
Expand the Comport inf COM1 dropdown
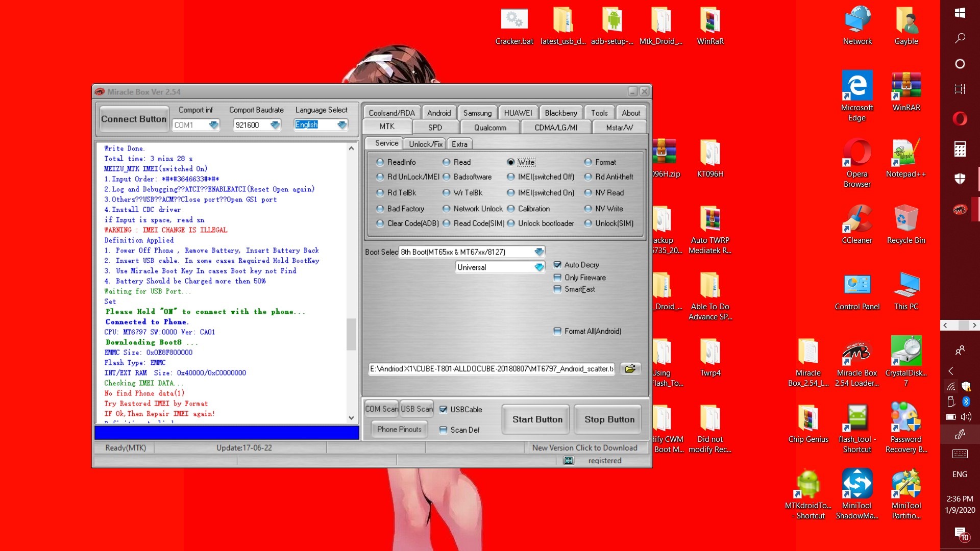click(214, 125)
